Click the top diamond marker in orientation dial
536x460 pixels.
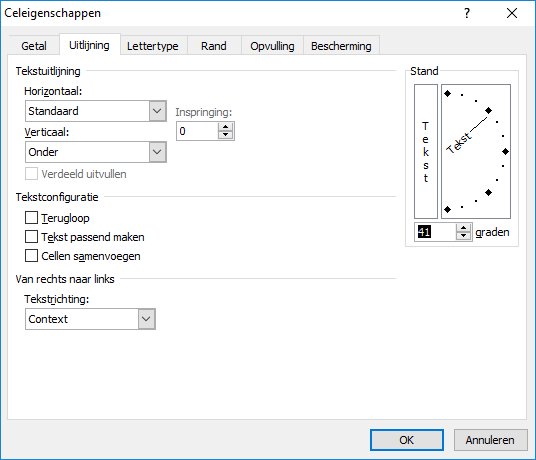pos(447,93)
